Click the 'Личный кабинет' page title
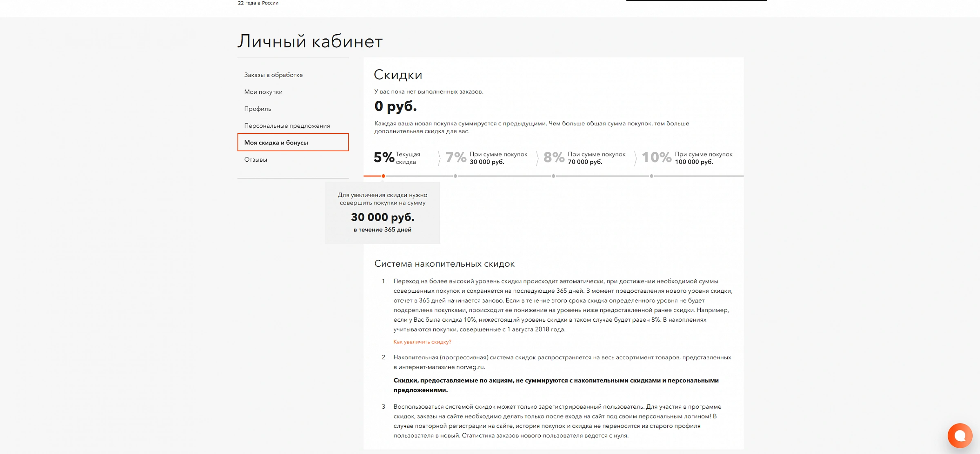 [x=310, y=42]
